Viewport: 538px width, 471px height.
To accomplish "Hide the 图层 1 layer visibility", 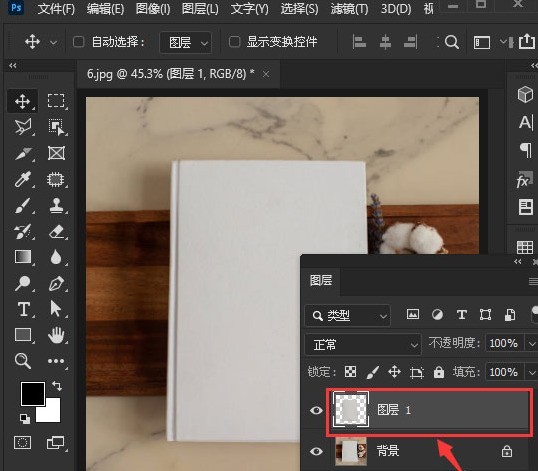I will (x=316, y=410).
